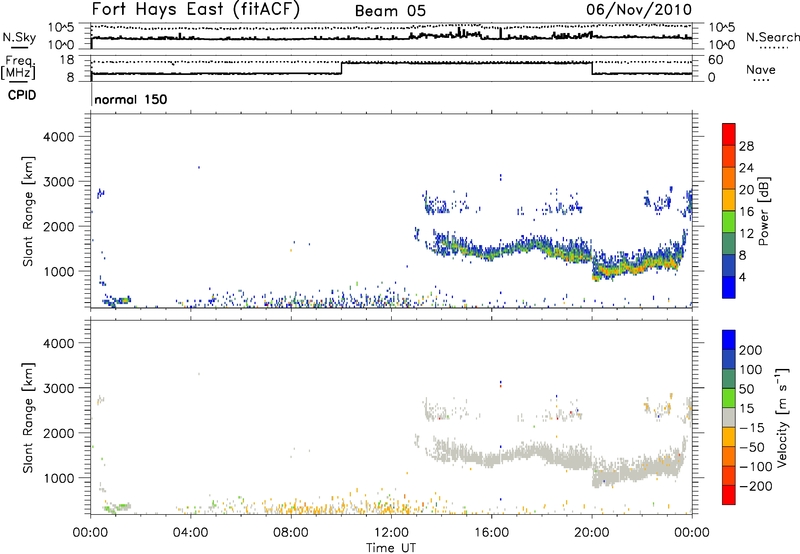Click the '08:00' time axis label
The image size is (800, 554).
coord(291,533)
